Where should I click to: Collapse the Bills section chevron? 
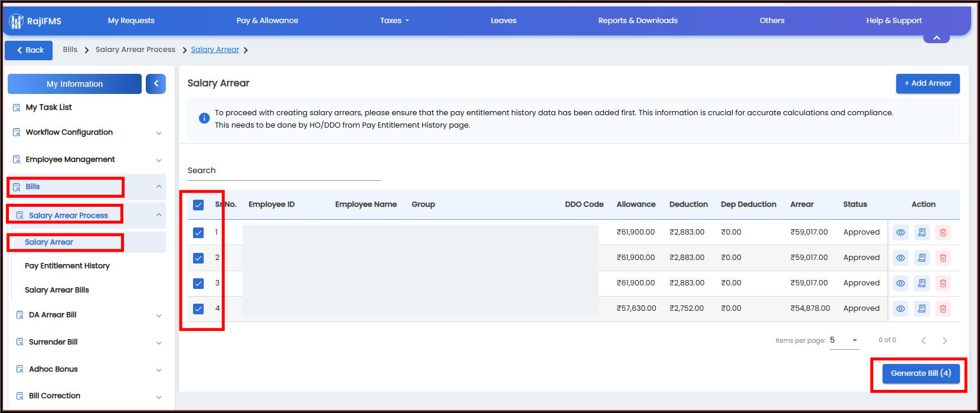click(159, 187)
